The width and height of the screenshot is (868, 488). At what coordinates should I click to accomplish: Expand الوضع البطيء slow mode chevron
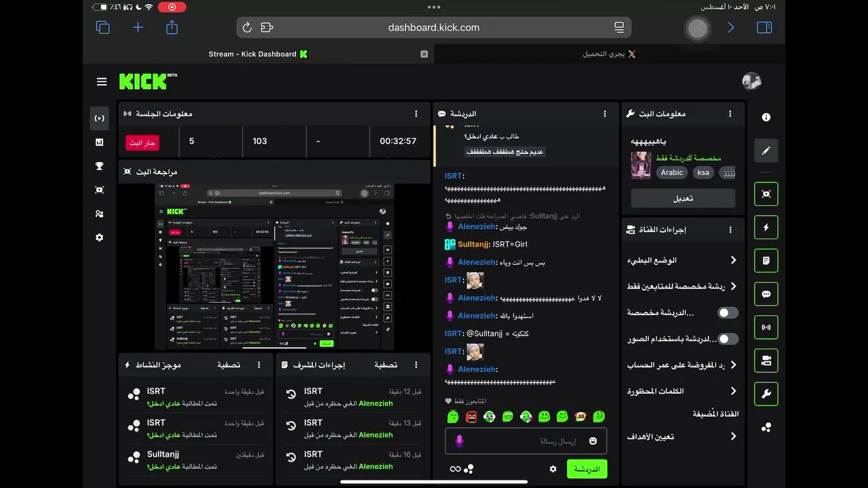tap(733, 260)
